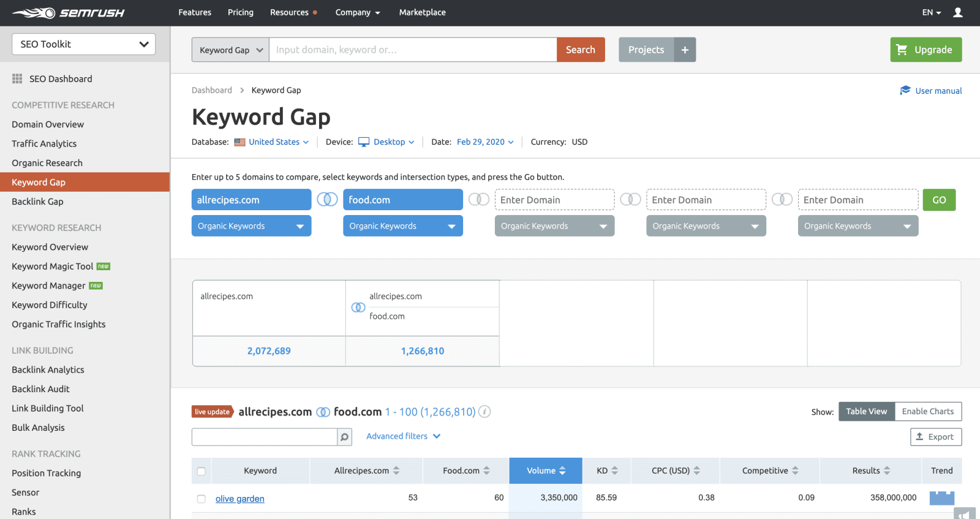This screenshot has width=980, height=519.
Task: Click the plus icon beside Projects
Action: pyautogui.click(x=685, y=50)
